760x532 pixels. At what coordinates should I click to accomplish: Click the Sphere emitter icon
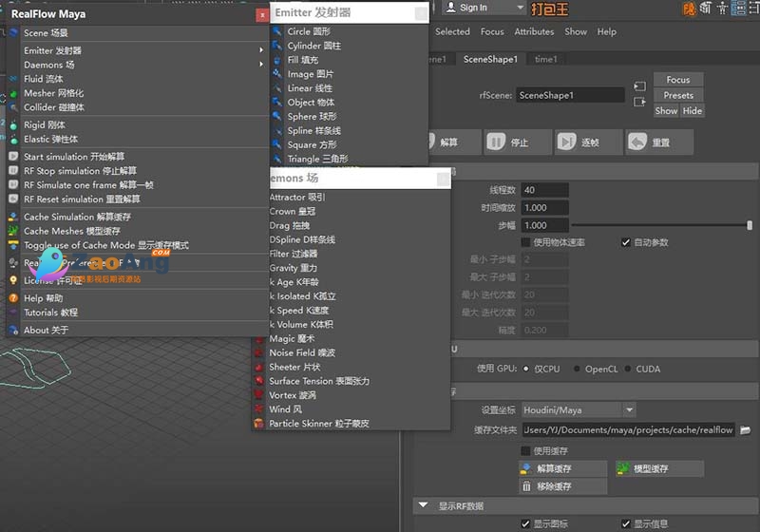tap(276, 116)
